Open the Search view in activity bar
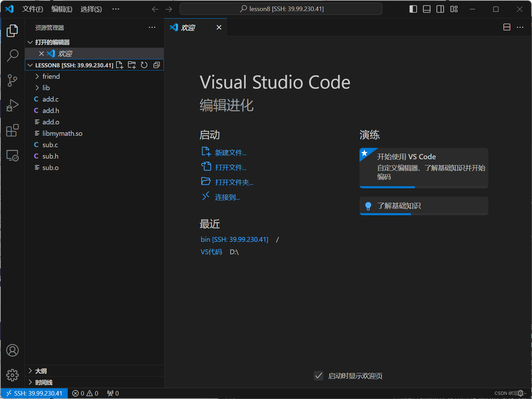The height and width of the screenshot is (399, 532). coord(12,55)
